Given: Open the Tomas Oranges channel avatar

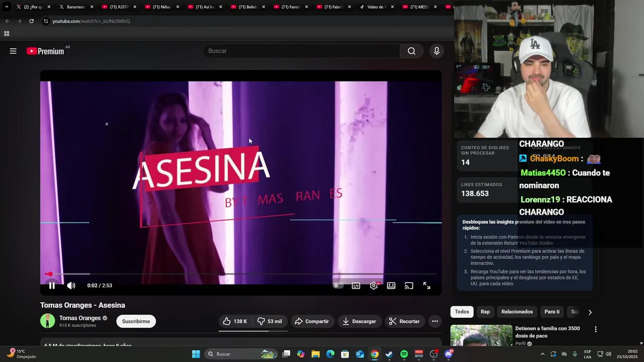Looking at the screenshot, I should [x=48, y=321].
